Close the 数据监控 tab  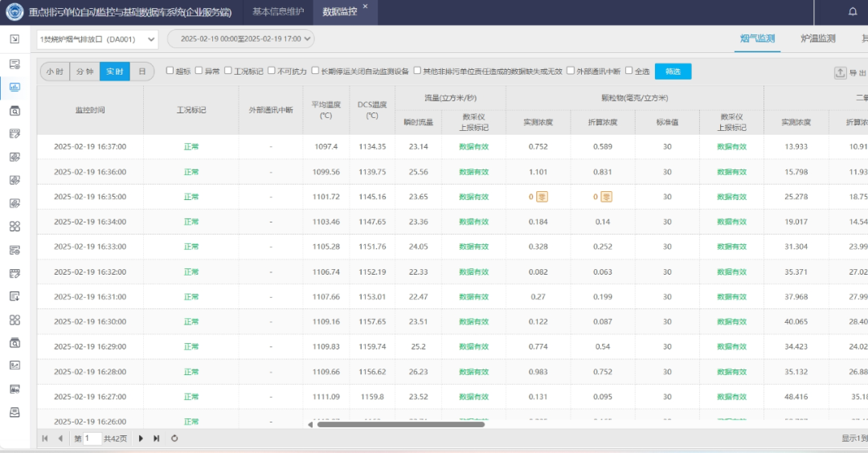pos(365,6)
